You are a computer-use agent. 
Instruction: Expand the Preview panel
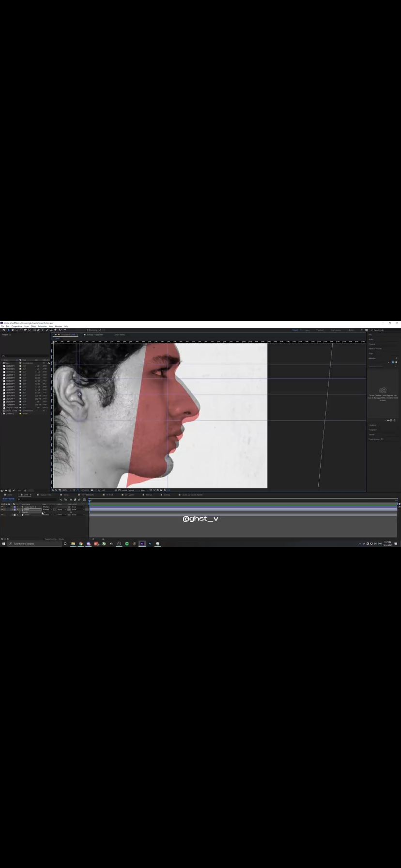point(371,344)
